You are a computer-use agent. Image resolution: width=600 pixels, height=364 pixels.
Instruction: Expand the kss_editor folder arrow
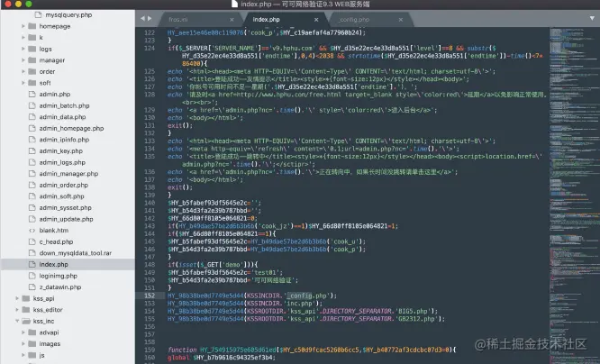click(17, 309)
